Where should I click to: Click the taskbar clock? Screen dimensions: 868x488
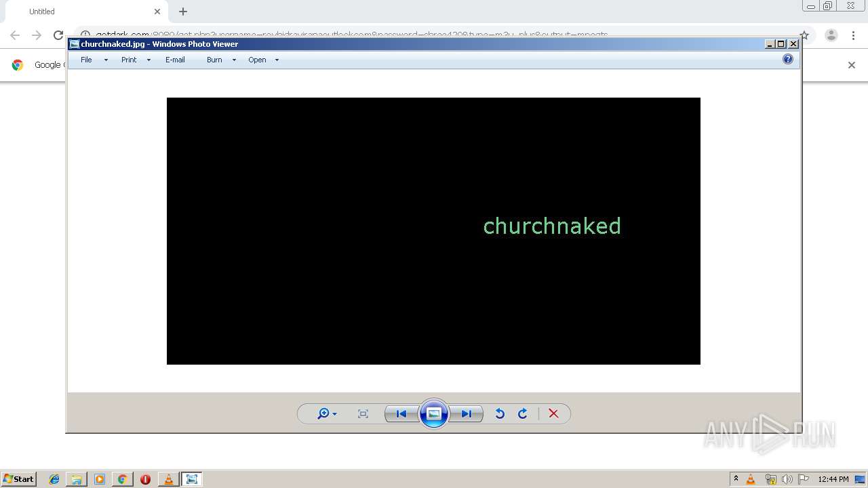(x=833, y=479)
